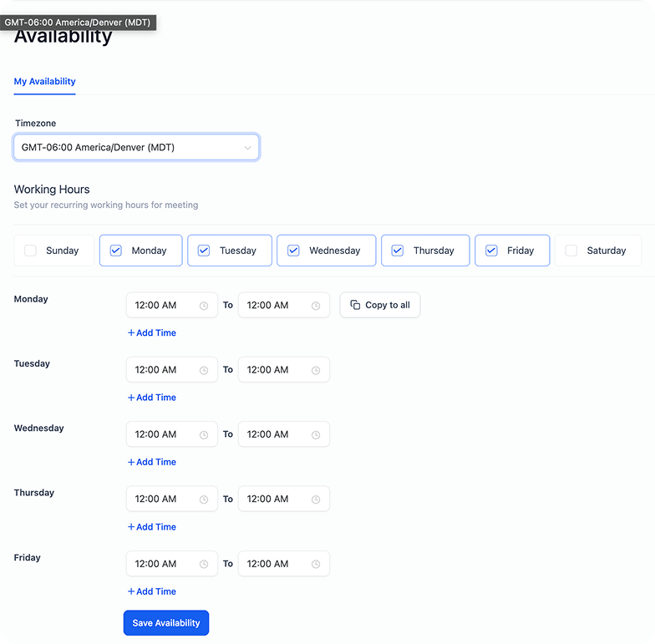Screen dimensions: 655x644
Task: Click Add Time under Monday
Action: pyautogui.click(x=152, y=332)
